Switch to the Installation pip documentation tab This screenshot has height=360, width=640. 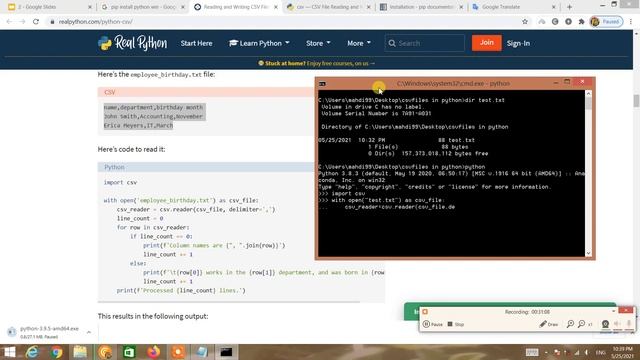point(421,7)
